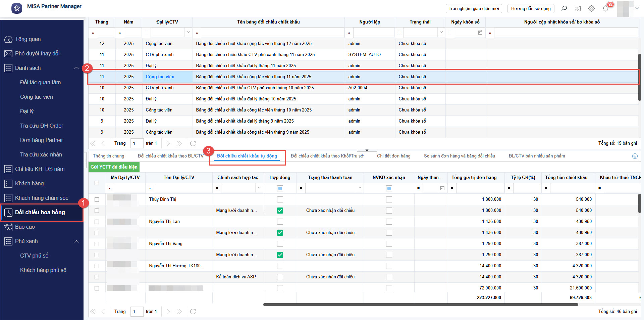This screenshot has width=644, height=320.
Task: Click the calendar icon in Ngày khóa sổ filter
Action: click(x=480, y=33)
